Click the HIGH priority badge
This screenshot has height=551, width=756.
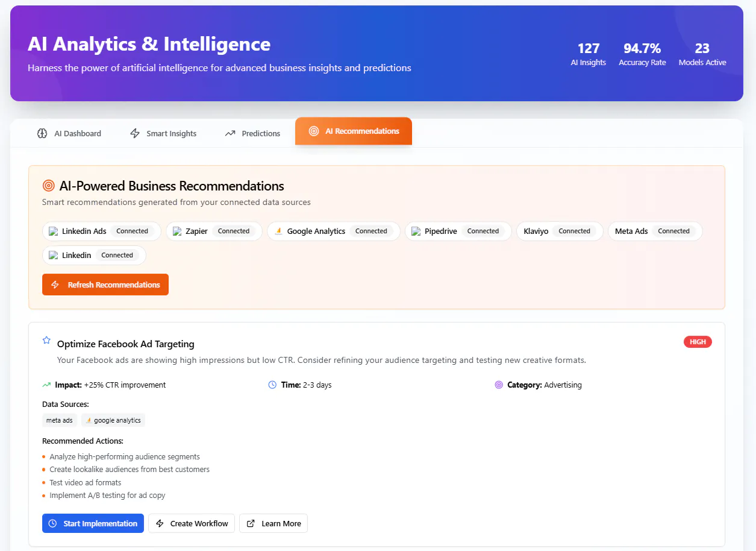click(698, 342)
